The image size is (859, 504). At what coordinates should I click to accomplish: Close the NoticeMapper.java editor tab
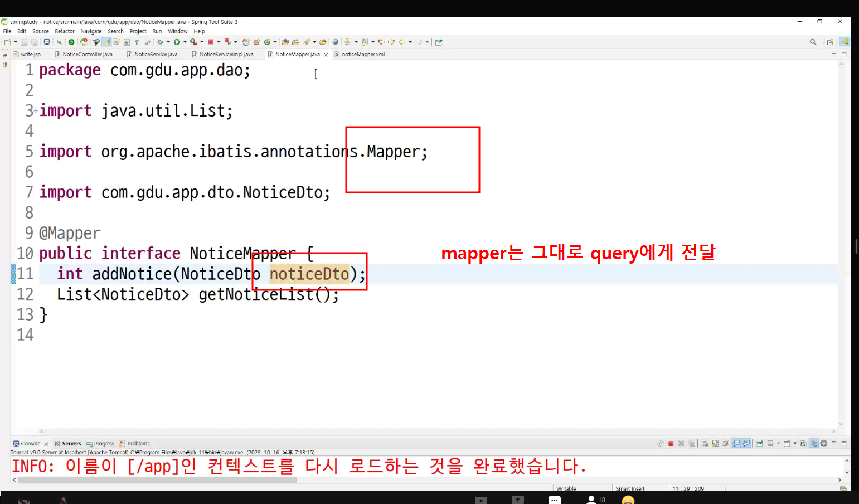(326, 55)
